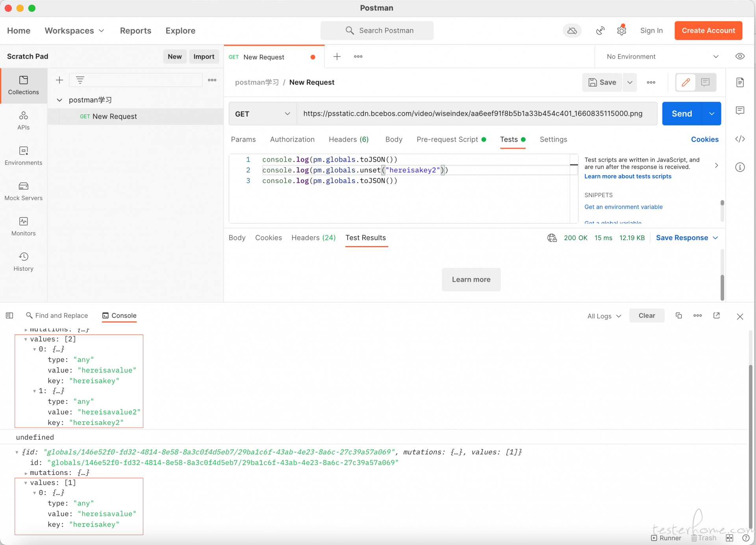
Task: Open tab options ellipsis next to plus
Action: pos(358,57)
